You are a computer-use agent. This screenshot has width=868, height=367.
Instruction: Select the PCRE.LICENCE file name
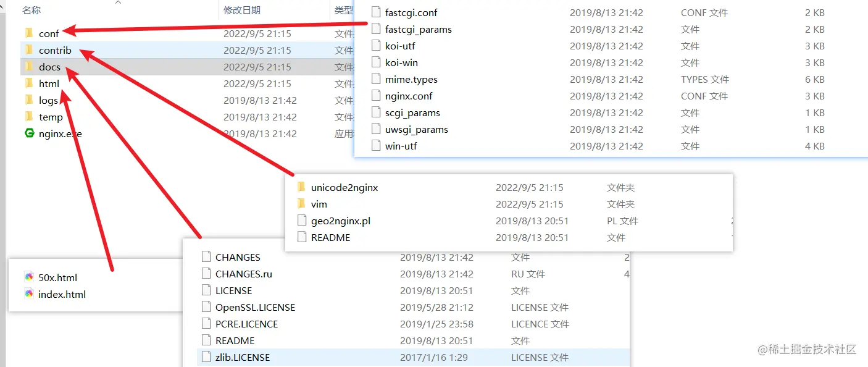pyautogui.click(x=247, y=324)
